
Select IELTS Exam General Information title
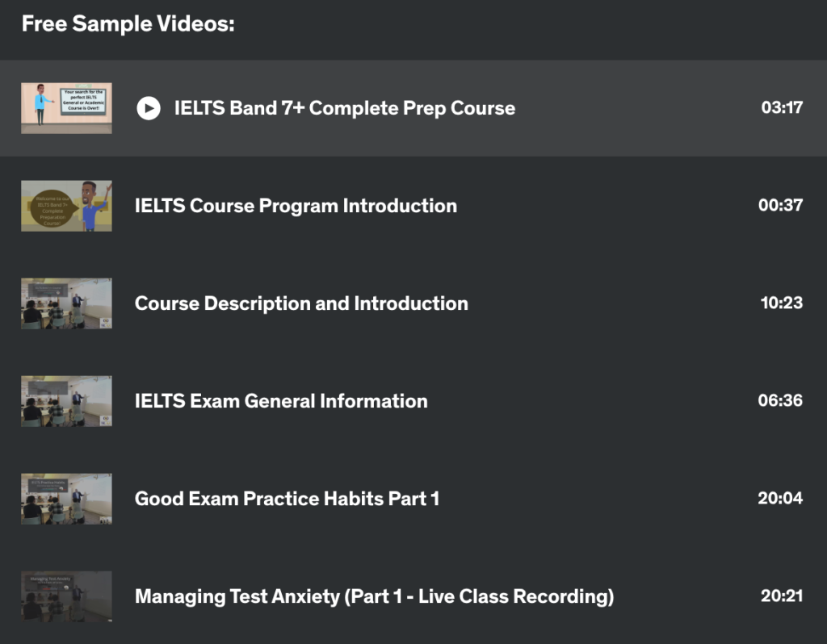[x=281, y=401]
